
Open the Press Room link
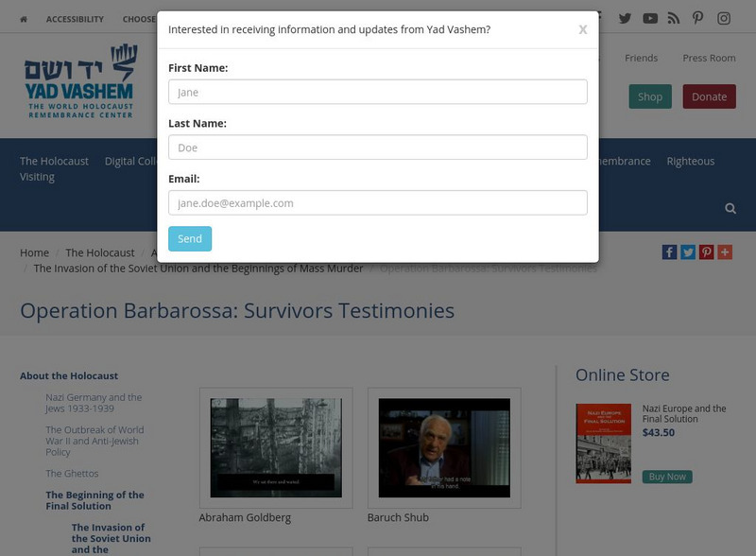710,58
